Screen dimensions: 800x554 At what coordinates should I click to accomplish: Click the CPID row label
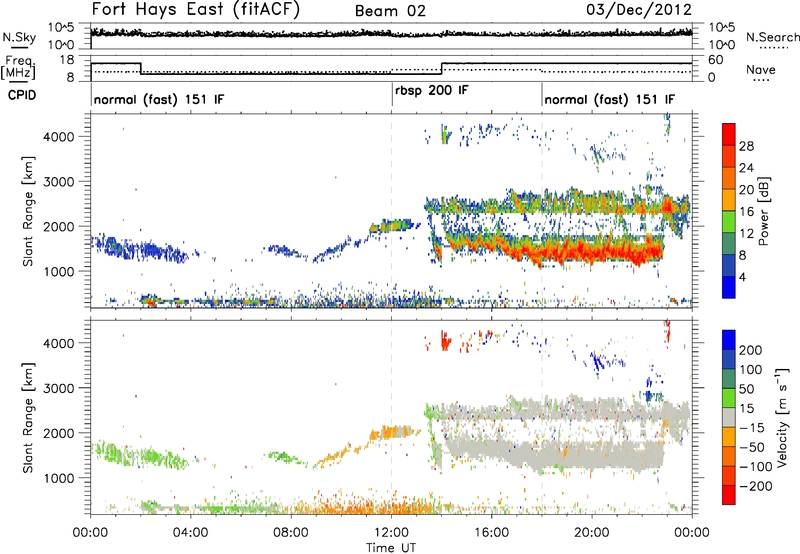pos(22,95)
